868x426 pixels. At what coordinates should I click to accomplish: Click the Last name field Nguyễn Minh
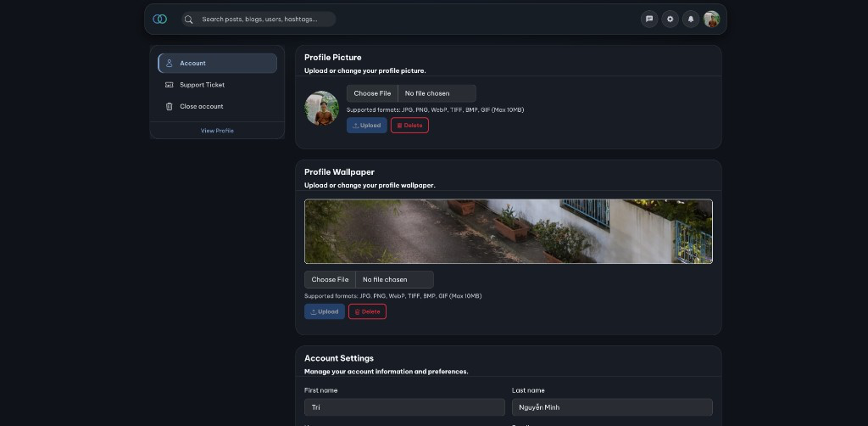click(612, 407)
